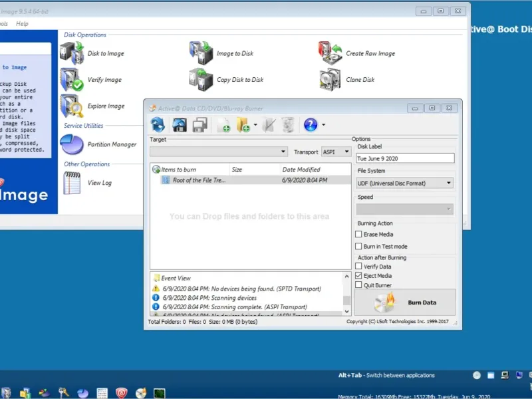The height and width of the screenshot is (399, 532).
Task: Click the Burn Data button
Action: (405, 303)
